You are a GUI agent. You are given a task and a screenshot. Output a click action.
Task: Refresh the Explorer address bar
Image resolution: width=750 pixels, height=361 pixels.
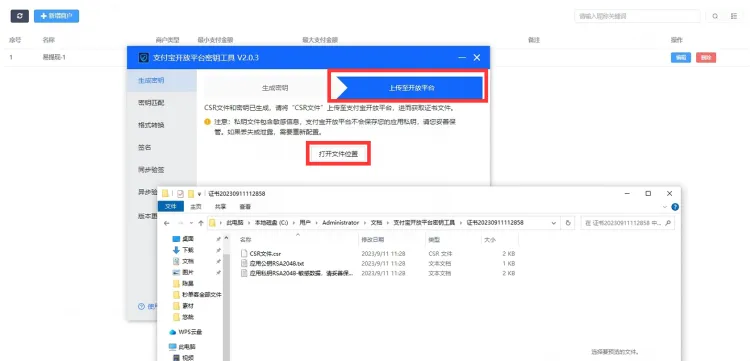tap(568, 223)
